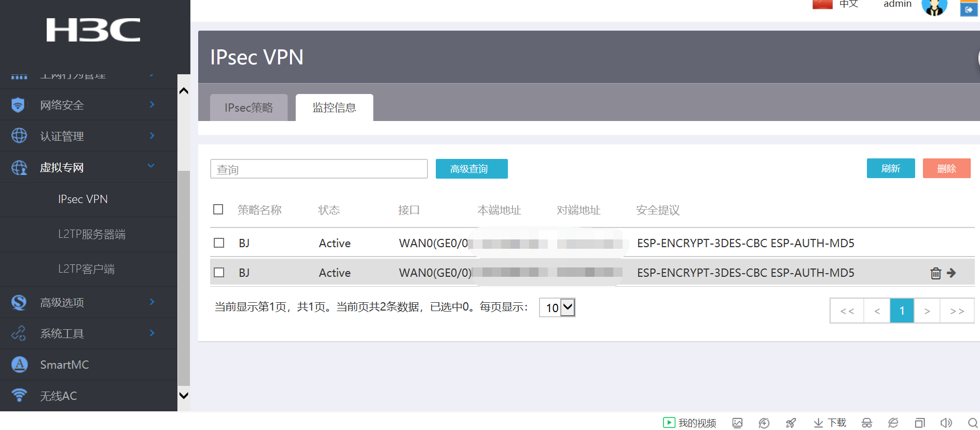Viewport: 980px width, 430px height.
Task: Click the sound volume icon
Action: click(946, 423)
